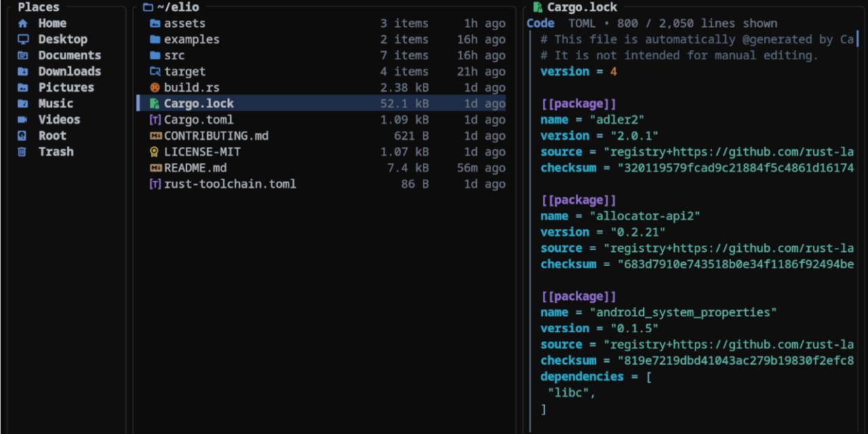
Task: Click the build.rs Rust file icon
Action: click(155, 87)
